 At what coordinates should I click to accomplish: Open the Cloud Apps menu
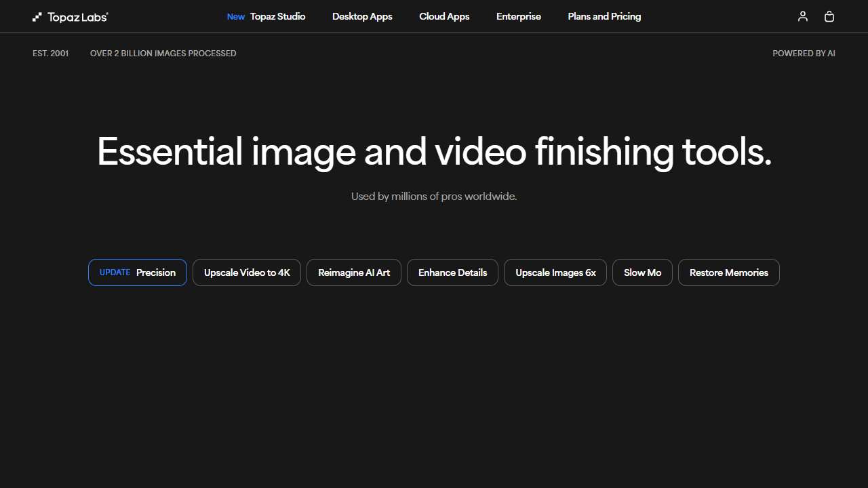pyautogui.click(x=444, y=16)
